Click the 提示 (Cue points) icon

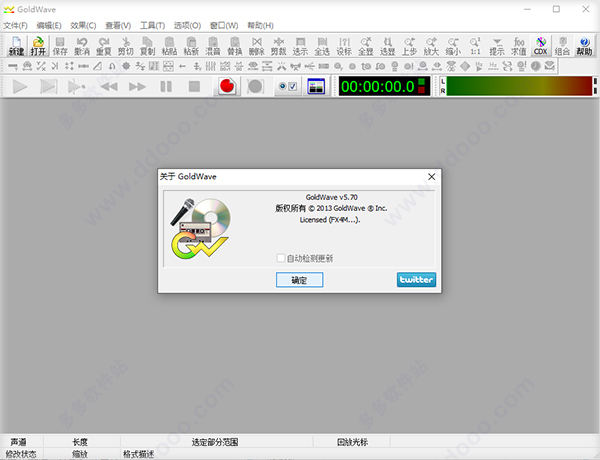coord(497,46)
